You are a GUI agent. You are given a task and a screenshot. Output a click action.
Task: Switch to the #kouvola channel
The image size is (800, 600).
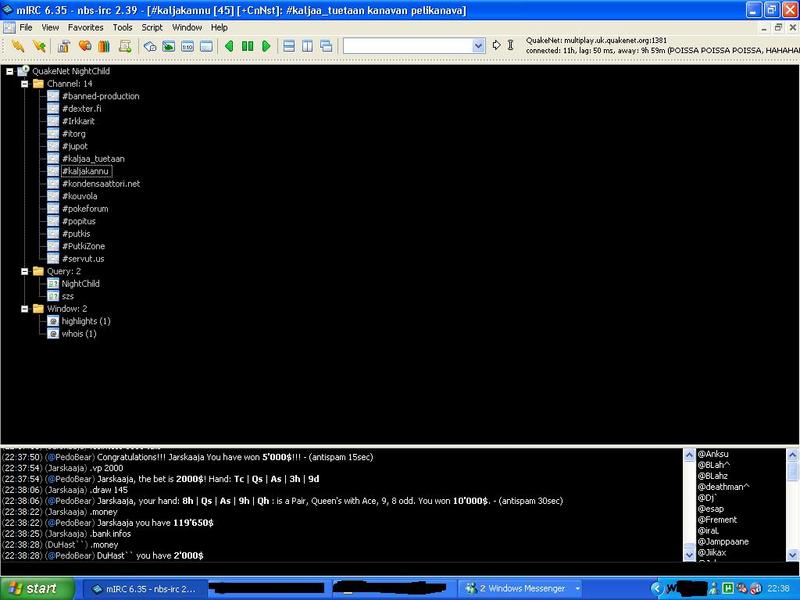(x=82, y=196)
